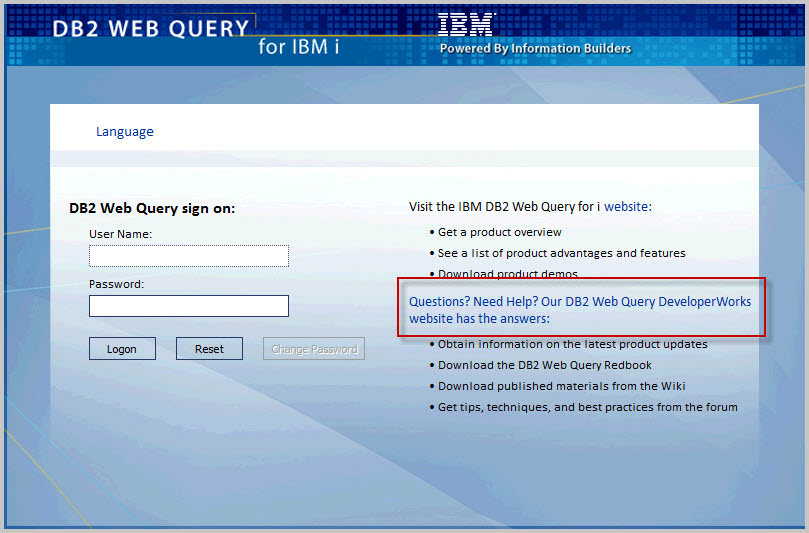Click 'Download published materials from the Wiki'
The image size is (809, 533).
pyautogui.click(x=562, y=386)
